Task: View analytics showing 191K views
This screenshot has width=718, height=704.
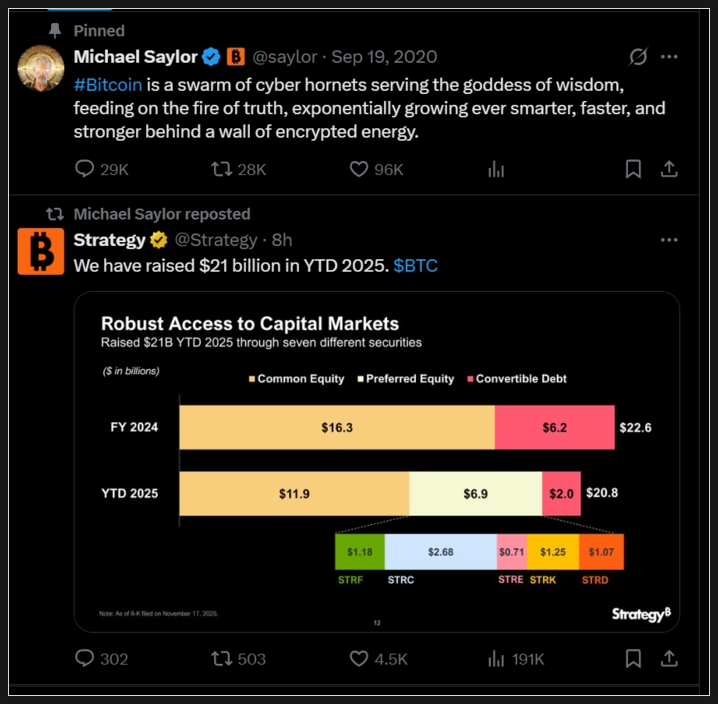Action: tap(496, 659)
